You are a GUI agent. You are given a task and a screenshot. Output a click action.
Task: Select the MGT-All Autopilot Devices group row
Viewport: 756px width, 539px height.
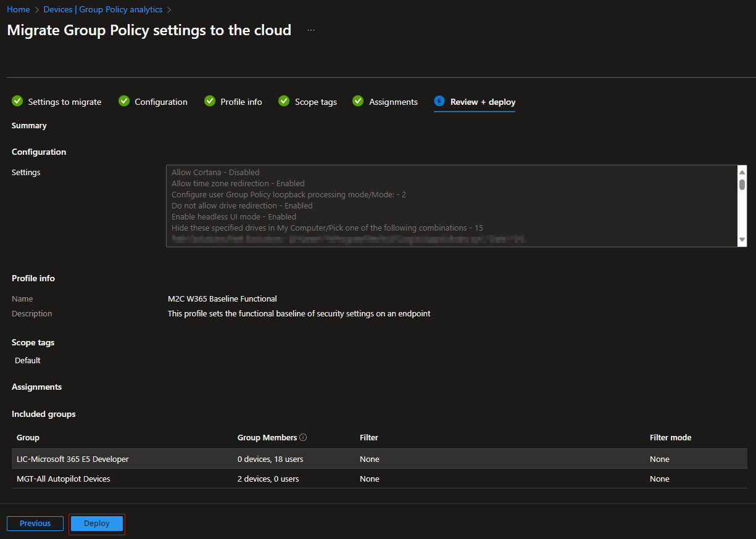point(64,479)
